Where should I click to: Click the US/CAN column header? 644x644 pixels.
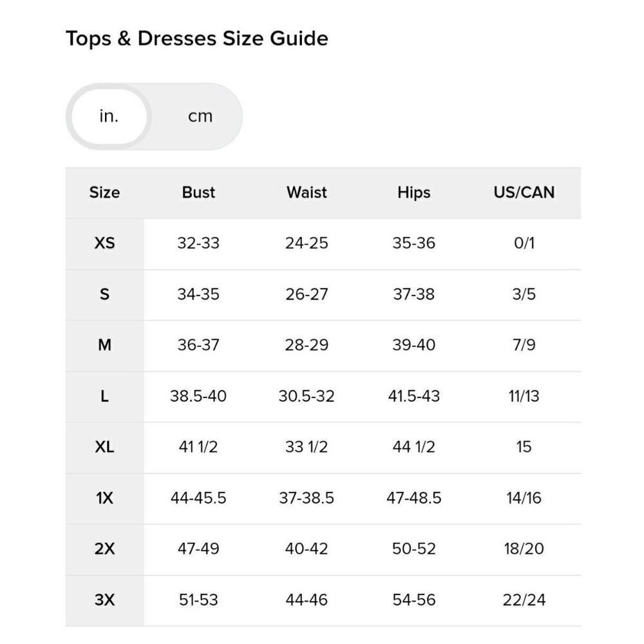click(x=524, y=193)
